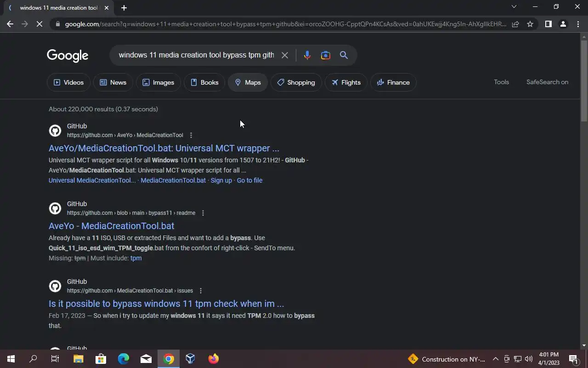The height and width of the screenshot is (368, 588).
Task: Click scrollbar down arrow
Action: pos(584,345)
